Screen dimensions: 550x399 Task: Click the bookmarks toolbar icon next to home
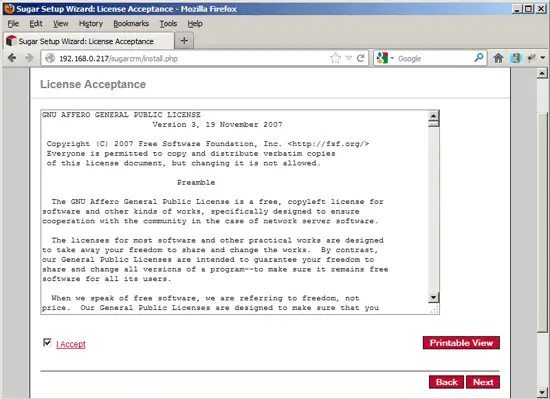(x=515, y=58)
